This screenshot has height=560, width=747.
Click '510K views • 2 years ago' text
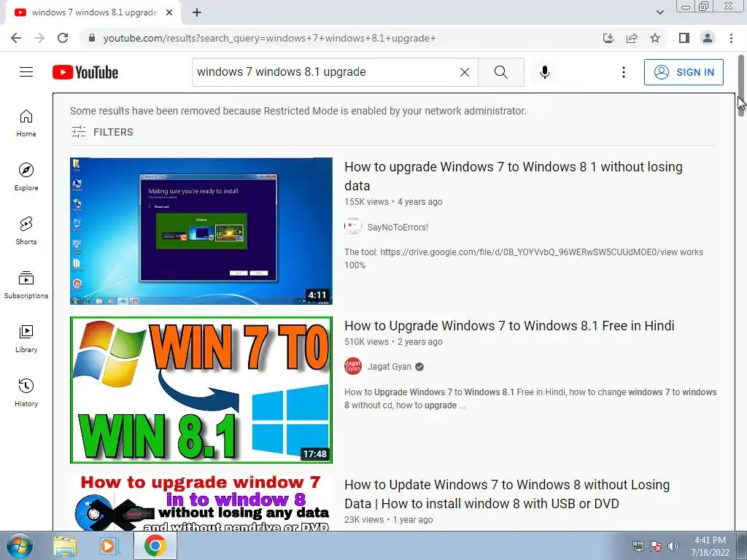pyautogui.click(x=393, y=342)
